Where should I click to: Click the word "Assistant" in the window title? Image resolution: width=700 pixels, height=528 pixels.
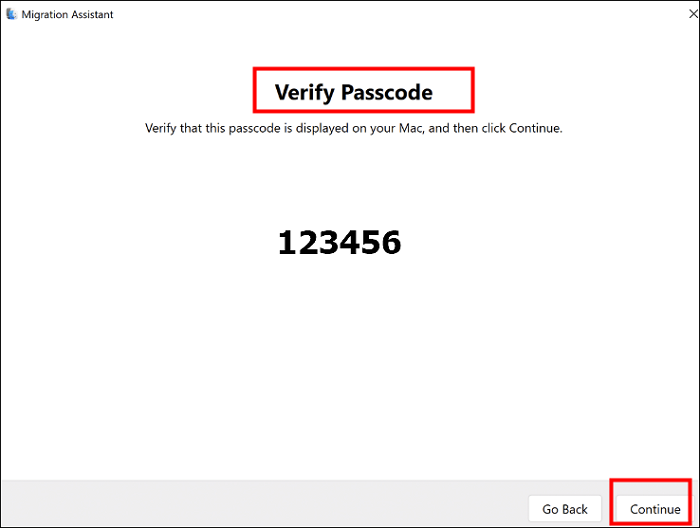(x=89, y=14)
